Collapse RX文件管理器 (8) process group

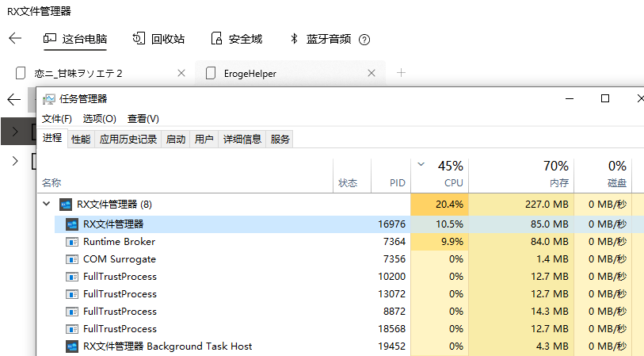47,204
